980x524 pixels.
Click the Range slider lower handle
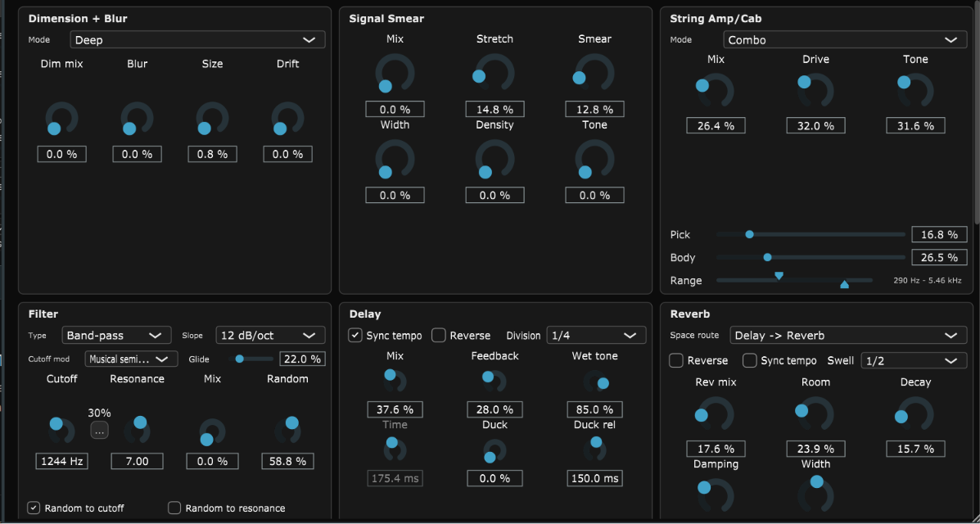click(x=779, y=275)
